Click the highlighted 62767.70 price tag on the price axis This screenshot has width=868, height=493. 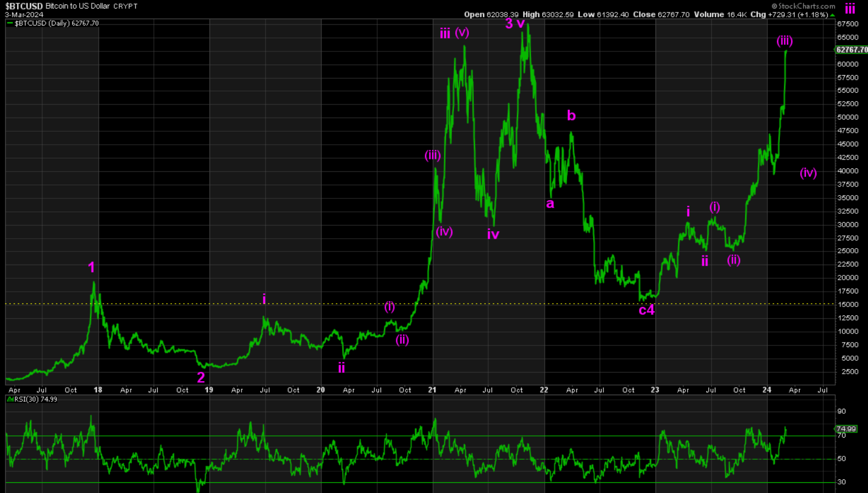tap(851, 50)
